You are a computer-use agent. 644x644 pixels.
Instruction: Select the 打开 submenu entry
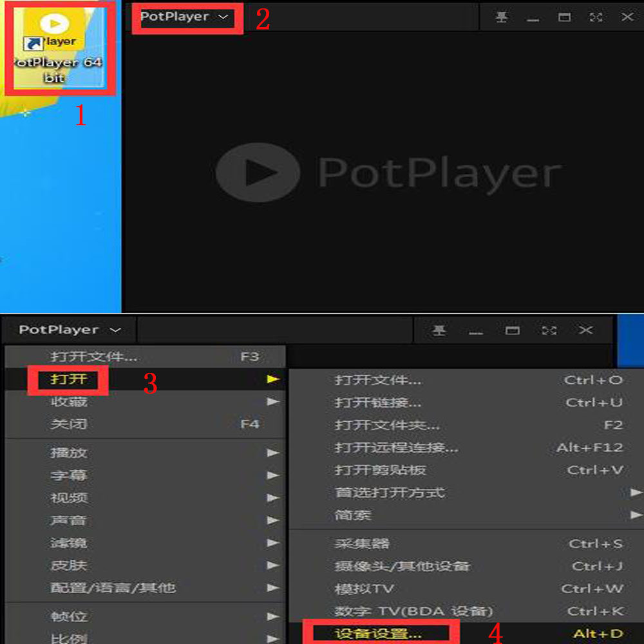tap(146, 379)
